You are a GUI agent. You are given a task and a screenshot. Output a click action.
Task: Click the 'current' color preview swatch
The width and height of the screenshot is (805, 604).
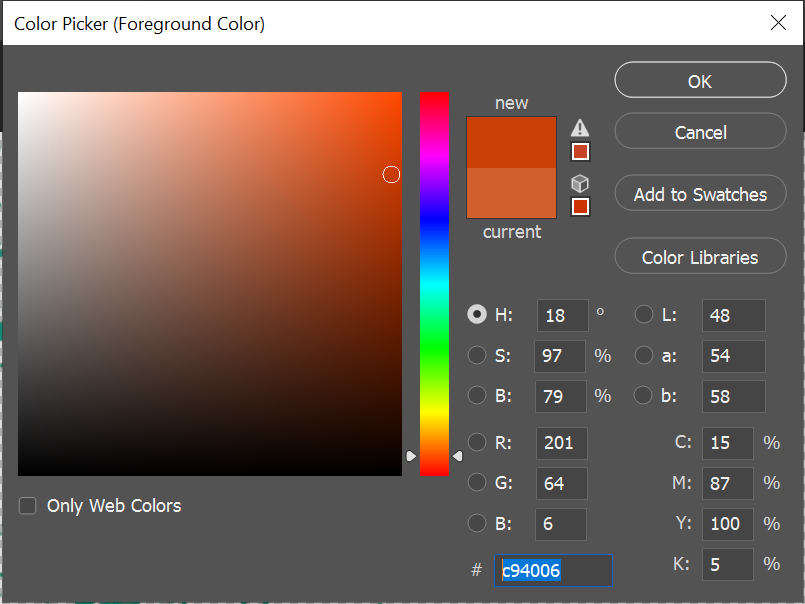click(x=511, y=195)
